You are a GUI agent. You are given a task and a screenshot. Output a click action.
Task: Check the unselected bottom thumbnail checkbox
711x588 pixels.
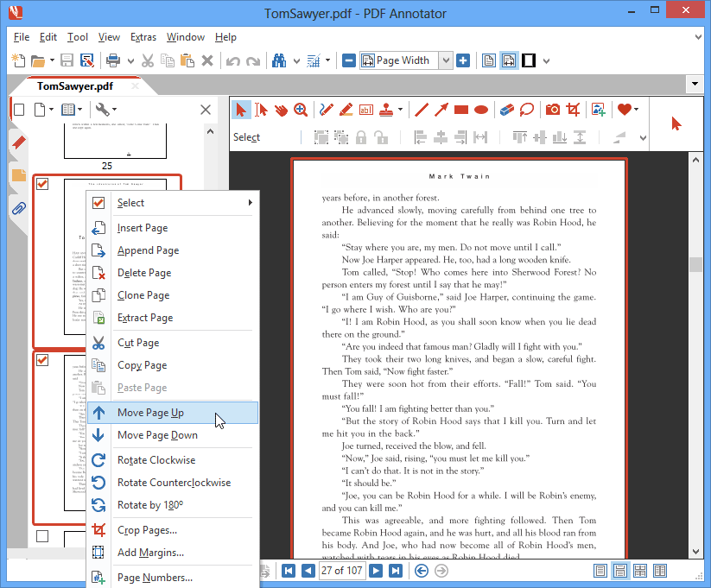[x=42, y=536]
